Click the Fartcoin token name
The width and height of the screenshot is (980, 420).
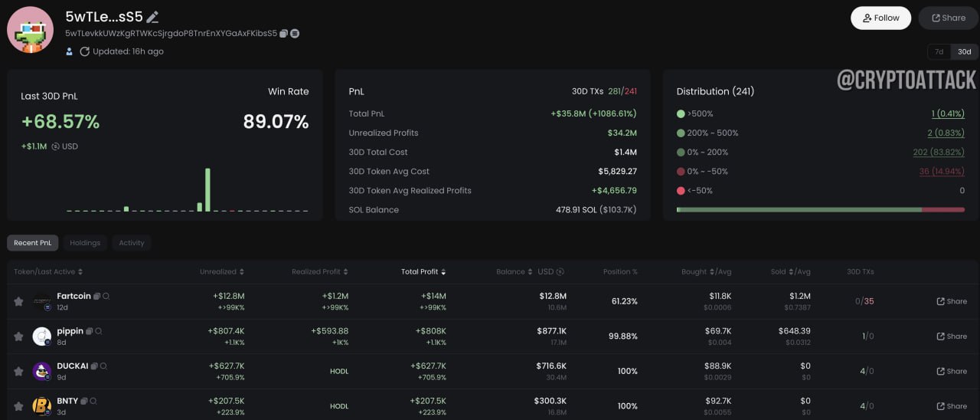click(x=73, y=296)
